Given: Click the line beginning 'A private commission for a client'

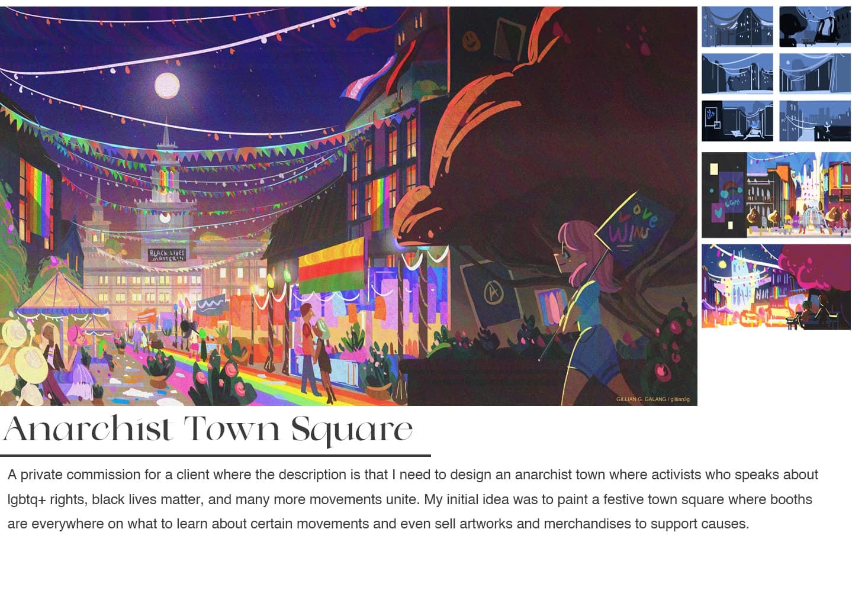Looking at the screenshot, I should tap(413, 475).
